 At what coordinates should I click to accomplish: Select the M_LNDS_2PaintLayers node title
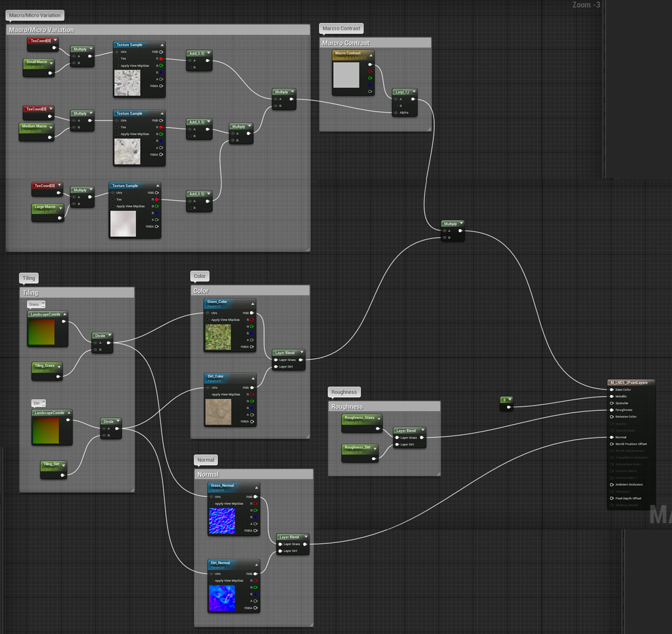pyautogui.click(x=629, y=383)
